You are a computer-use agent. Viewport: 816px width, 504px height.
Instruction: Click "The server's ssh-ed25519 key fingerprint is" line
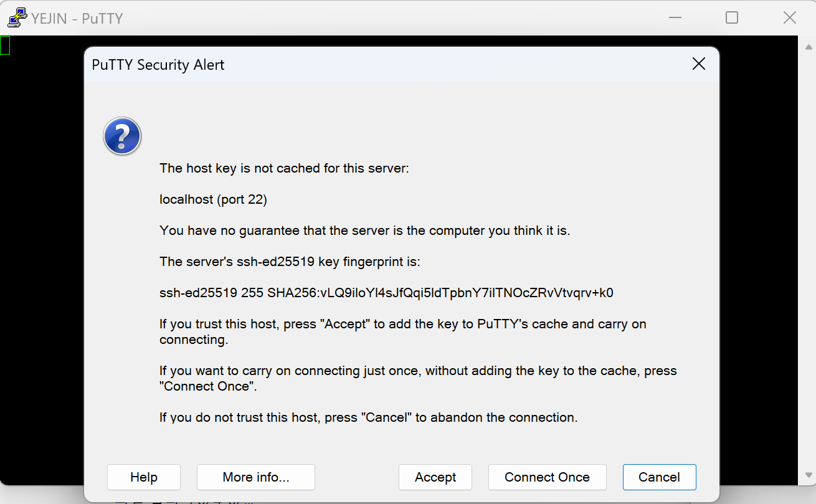(x=290, y=262)
